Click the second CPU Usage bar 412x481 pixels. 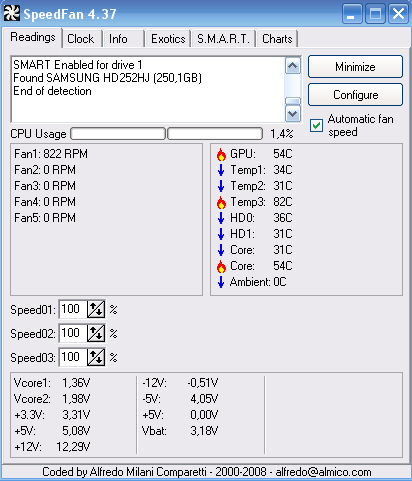click(215, 134)
